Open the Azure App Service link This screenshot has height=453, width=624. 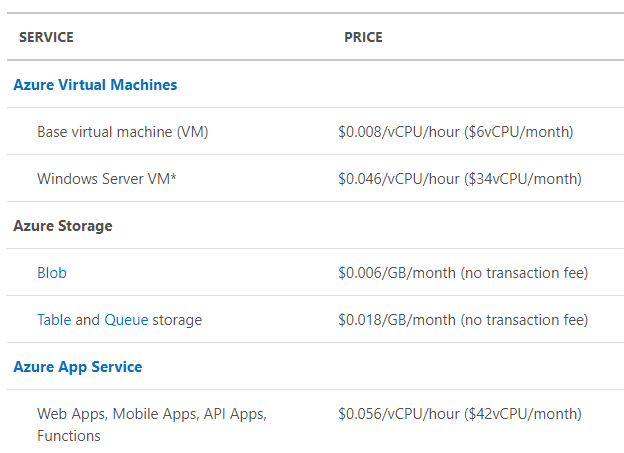click(x=78, y=367)
